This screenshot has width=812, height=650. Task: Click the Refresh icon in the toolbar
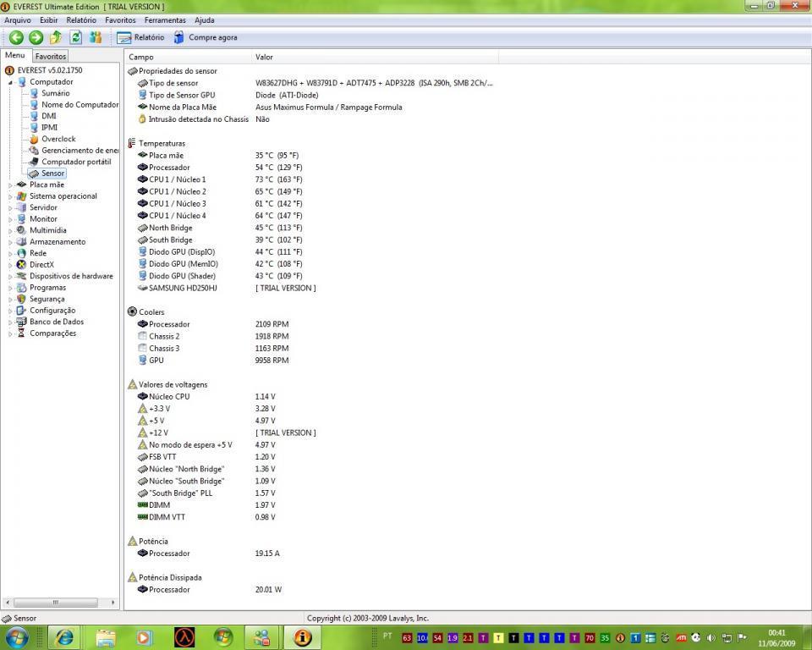[x=75, y=37]
